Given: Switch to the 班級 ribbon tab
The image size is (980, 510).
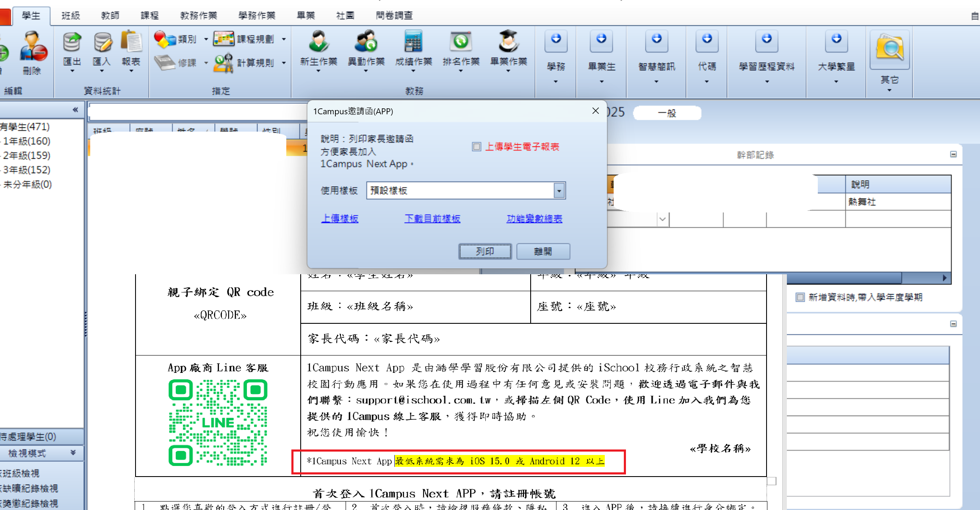Looking at the screenshot, I should click(70, 16).
